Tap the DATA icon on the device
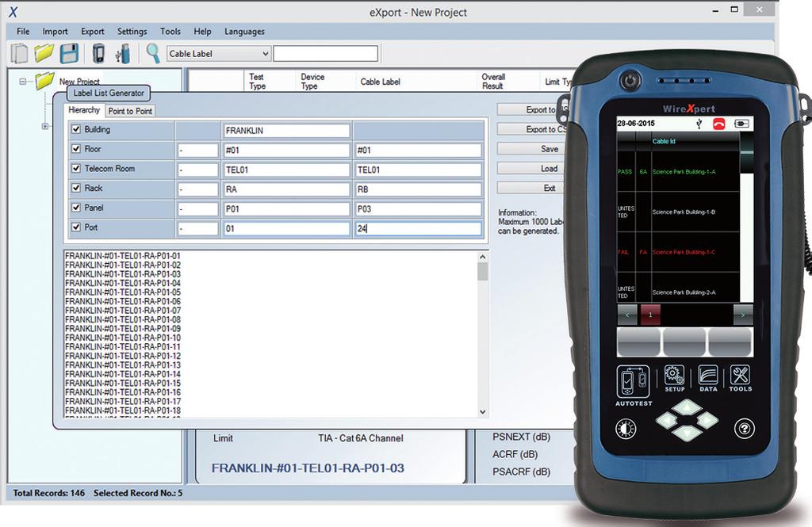Screen dimensions: 812x527 click(708, 379)
